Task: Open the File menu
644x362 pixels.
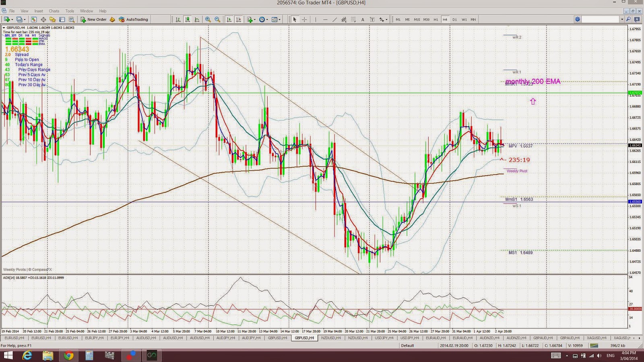Action: pos(12,11)
